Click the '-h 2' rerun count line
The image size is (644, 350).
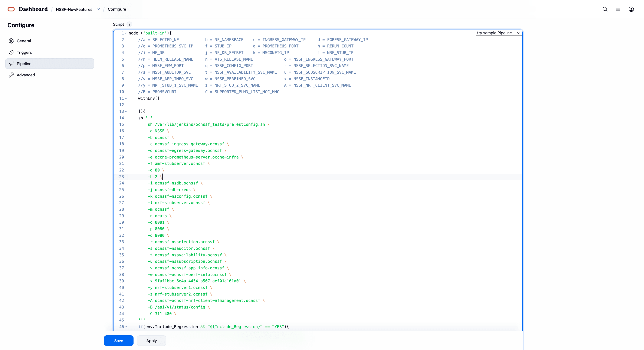[x=155, y=177]
